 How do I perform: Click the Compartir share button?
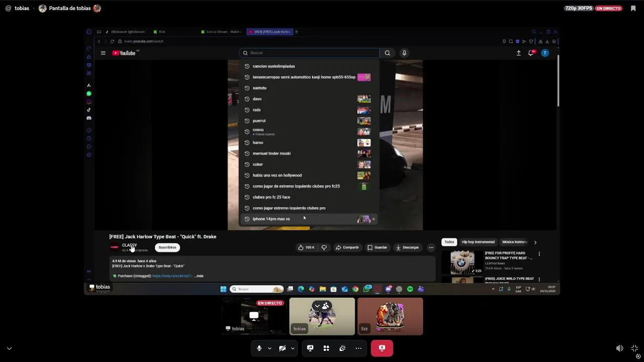pyautogui.click(x=347, y=247)
